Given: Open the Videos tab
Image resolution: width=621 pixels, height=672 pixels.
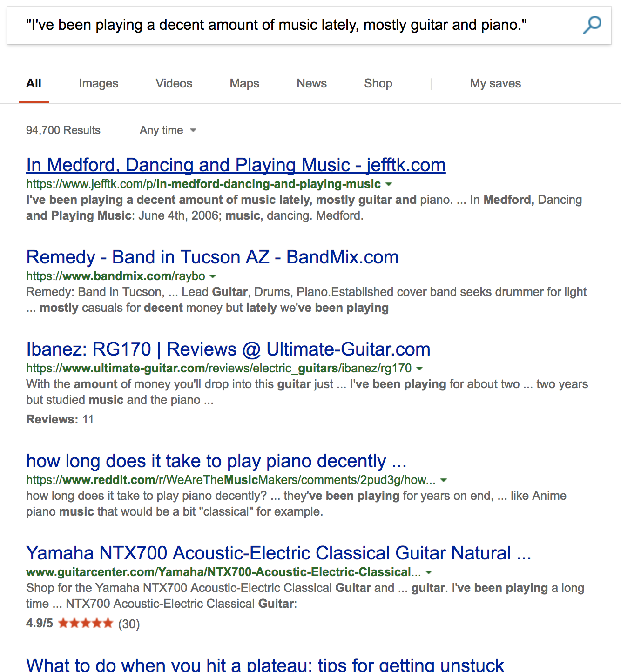Looking at the screenshot, I should click(x=174, y=84).
